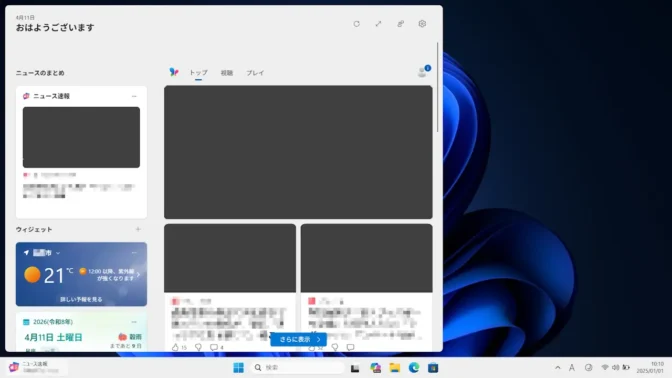Open the taskbar clock and date
672x378 pixels.
coord(650,368)
